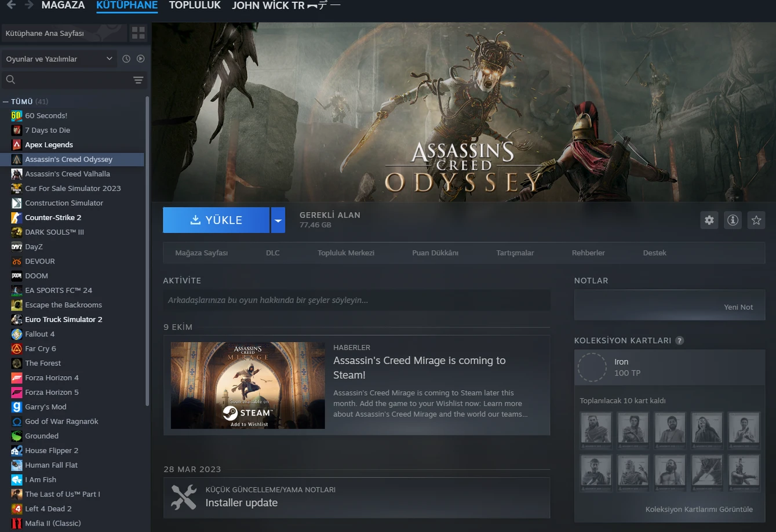Open collection cards help question mark
776x532 pixels.
tap(680, 341)
